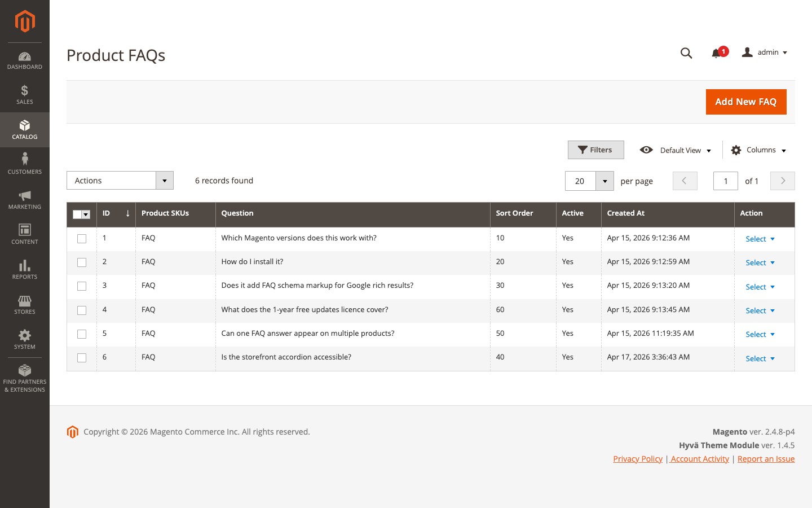Click the Add New FAQ button
812x508 pixels.
(x=746, y=102)
